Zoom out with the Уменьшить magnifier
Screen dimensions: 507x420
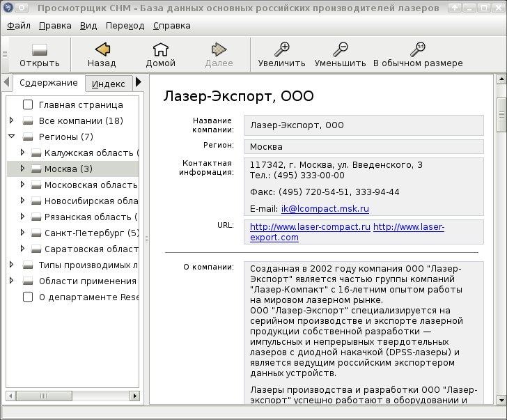click(340, 49)
